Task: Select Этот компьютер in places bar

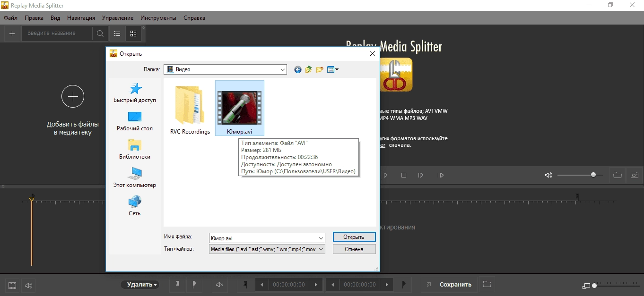Action: [x=135, y=178]
